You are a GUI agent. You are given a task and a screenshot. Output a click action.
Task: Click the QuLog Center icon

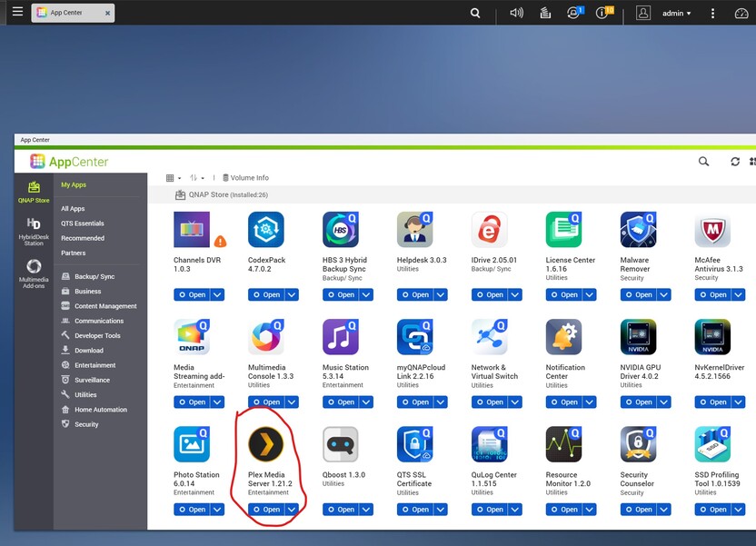pyautogui.click(x=490, y=444)
